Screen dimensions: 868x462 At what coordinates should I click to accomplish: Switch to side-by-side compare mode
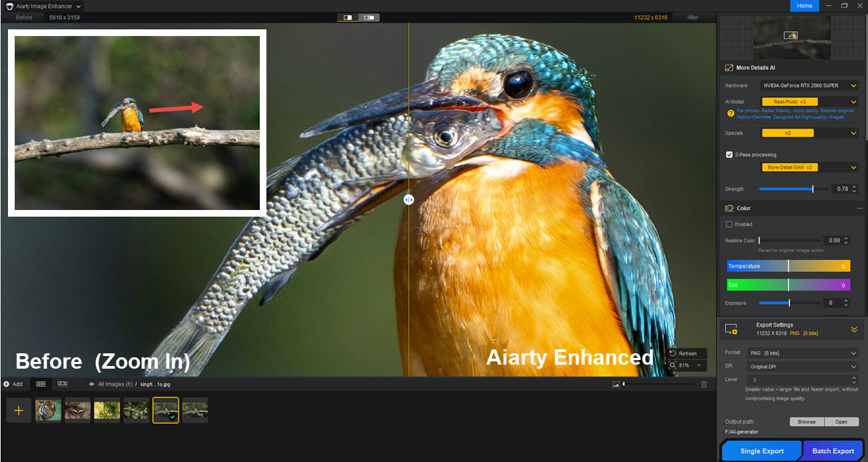(x=369, y=17)
